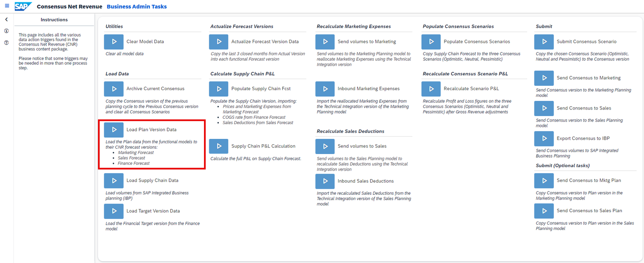Run the Export Consensus to IBP action
644x263 pixels.
click(544, 138)
